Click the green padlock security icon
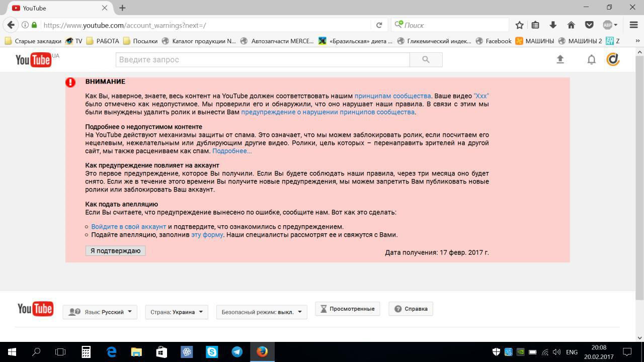Image resolution: width=644 pixels, height=362 pixels. click(34, 25)
